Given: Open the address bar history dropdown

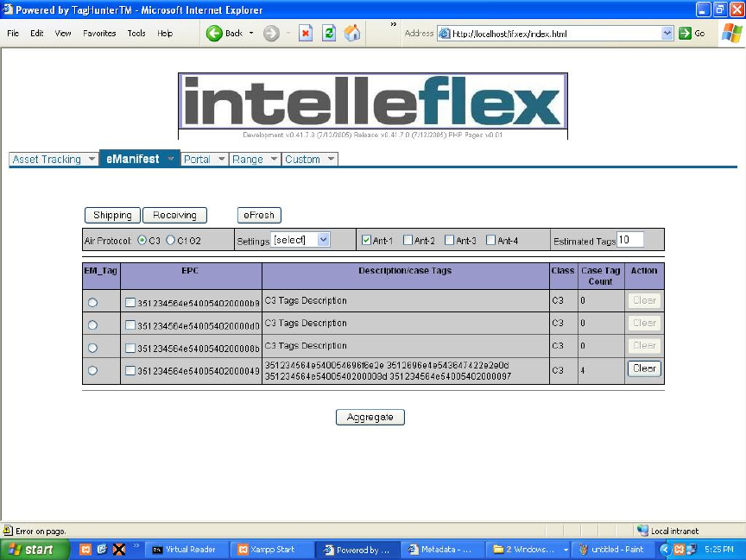Looking at the screenshot, I should click(x=667, y=34).
